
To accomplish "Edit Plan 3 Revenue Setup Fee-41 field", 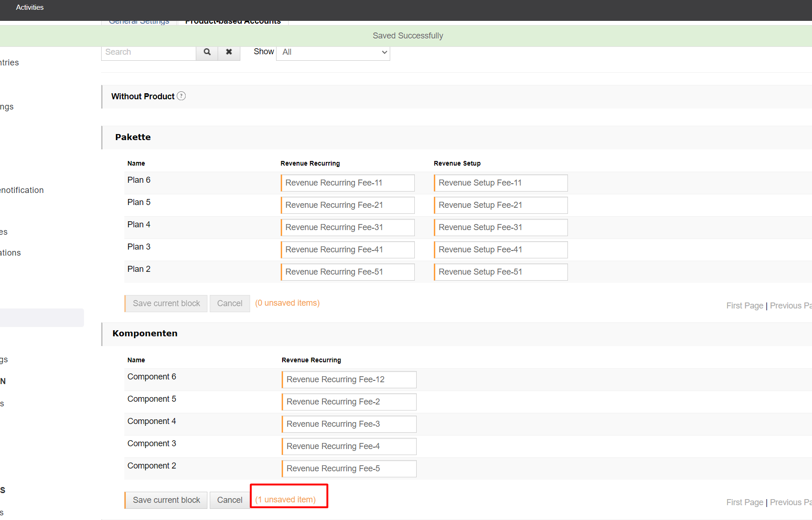I will point(501,250).
